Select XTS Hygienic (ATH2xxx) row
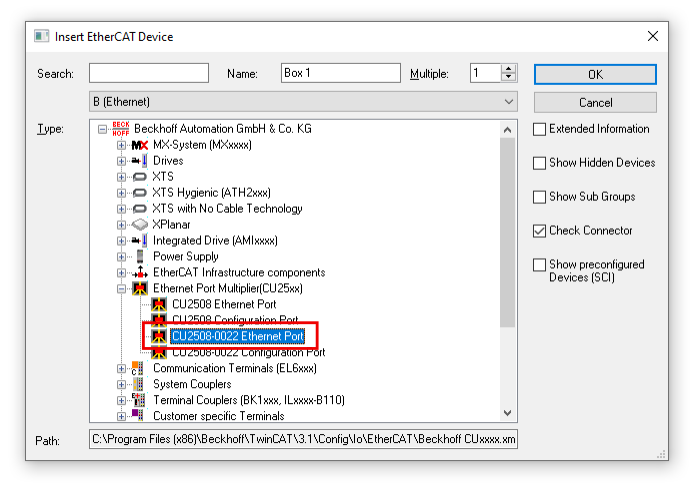 click(x=211, y=193)
